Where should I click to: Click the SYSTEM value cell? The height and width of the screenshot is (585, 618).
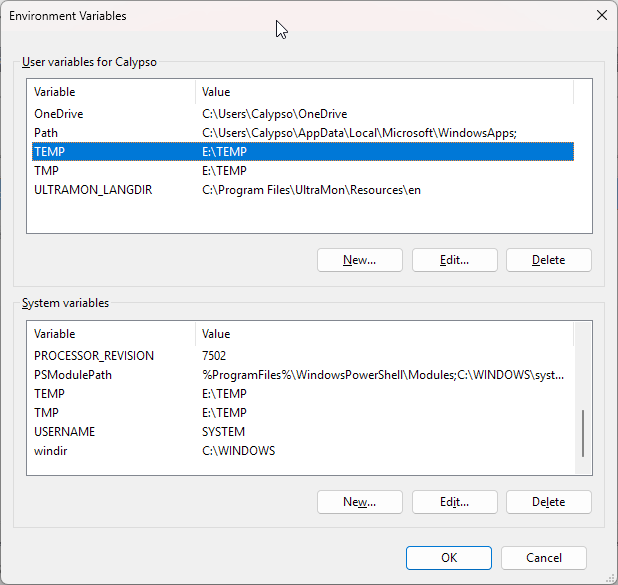pos(223,432)
